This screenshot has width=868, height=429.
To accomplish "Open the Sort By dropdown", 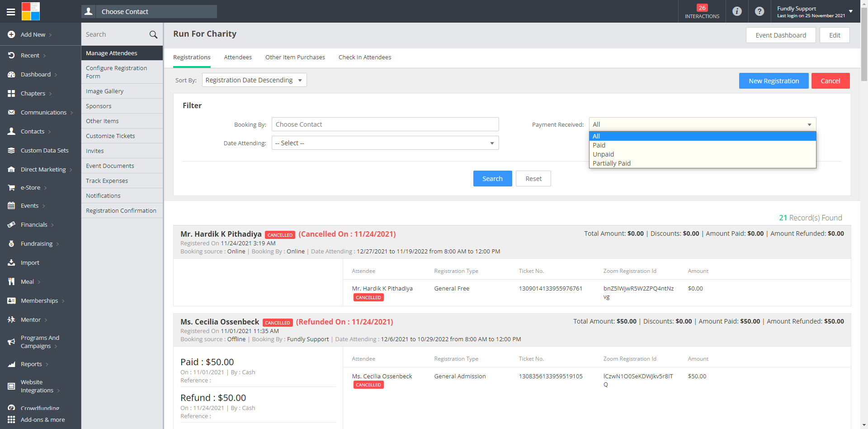I will (x=254, y=80).
